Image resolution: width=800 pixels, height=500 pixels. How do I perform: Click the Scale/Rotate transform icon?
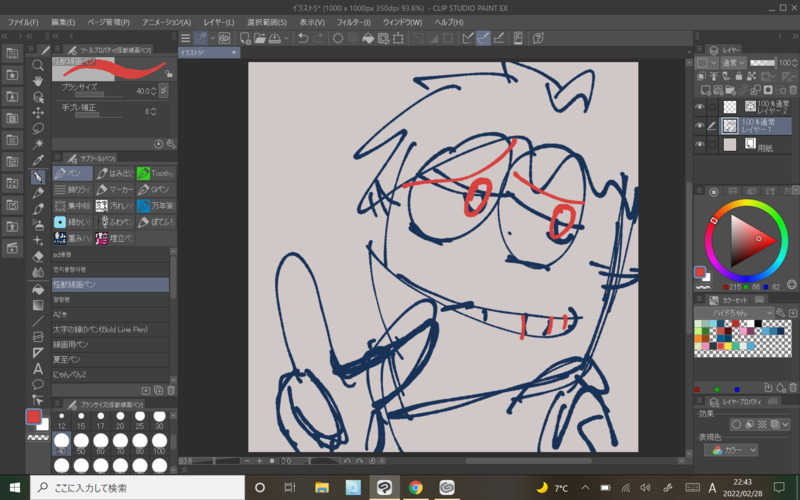tap(398, 38)
